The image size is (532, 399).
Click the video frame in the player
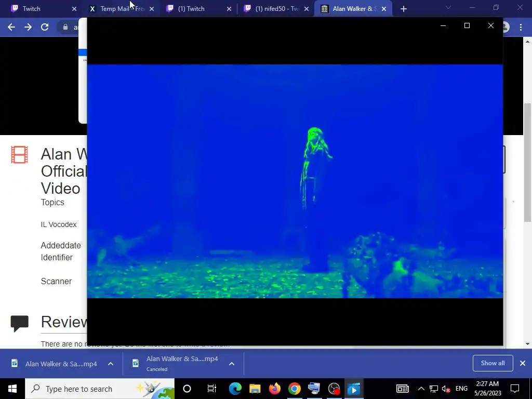tap(295, 181)
